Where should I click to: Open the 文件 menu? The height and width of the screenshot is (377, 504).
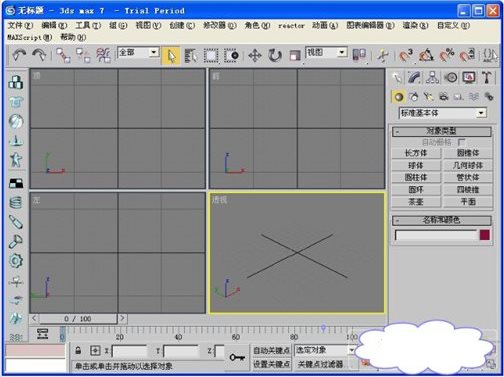click(20, 25)
